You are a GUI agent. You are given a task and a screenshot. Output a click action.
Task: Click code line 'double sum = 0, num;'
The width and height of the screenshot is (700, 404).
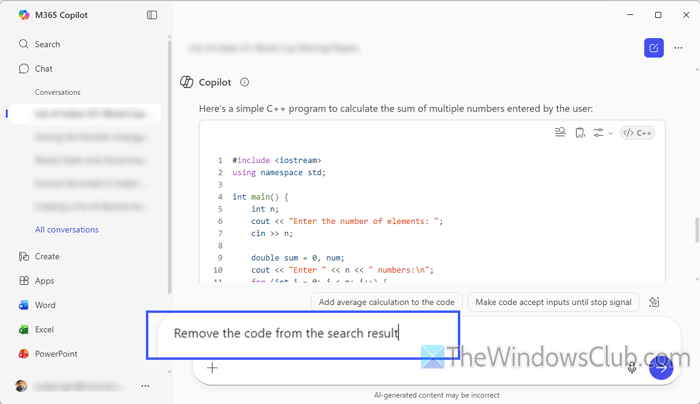tap(297, 258)
